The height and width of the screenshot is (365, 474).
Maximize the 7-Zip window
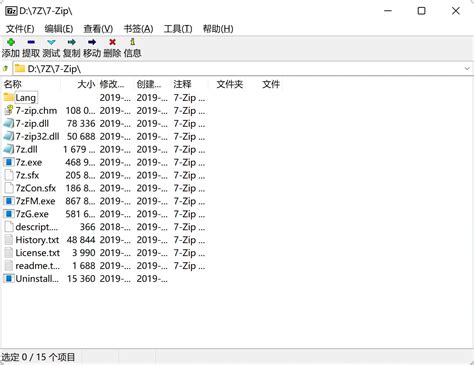tap(422, 11)
